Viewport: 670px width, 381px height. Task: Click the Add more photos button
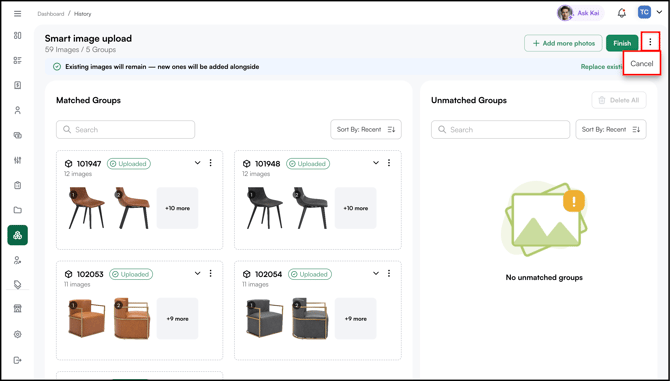[563, 43]
